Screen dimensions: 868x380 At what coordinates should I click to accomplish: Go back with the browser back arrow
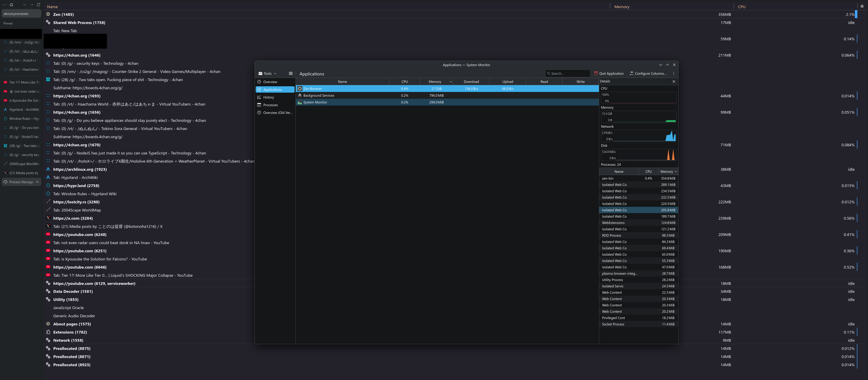coord(25,5)
